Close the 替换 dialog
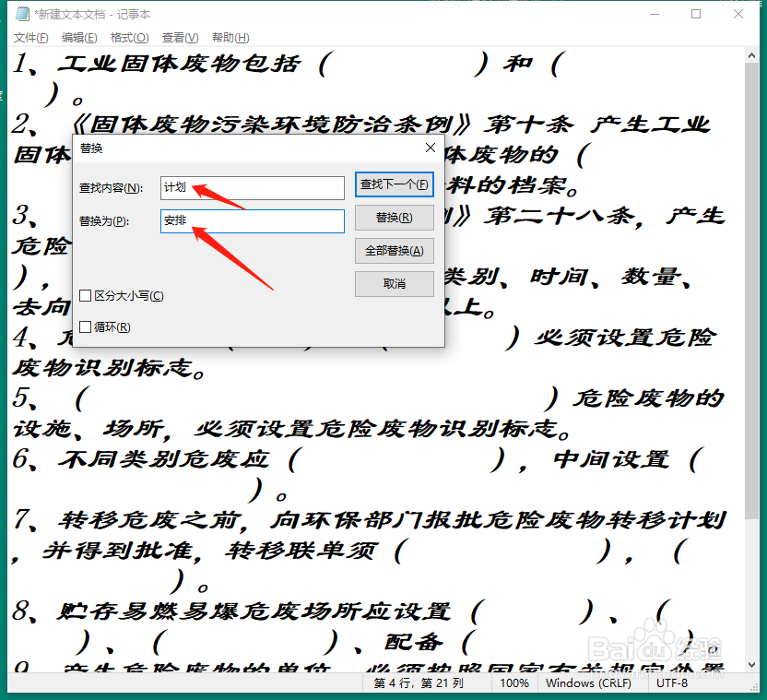Image resolution: width=767 pixels, height=700 pixels. point(431,148)
